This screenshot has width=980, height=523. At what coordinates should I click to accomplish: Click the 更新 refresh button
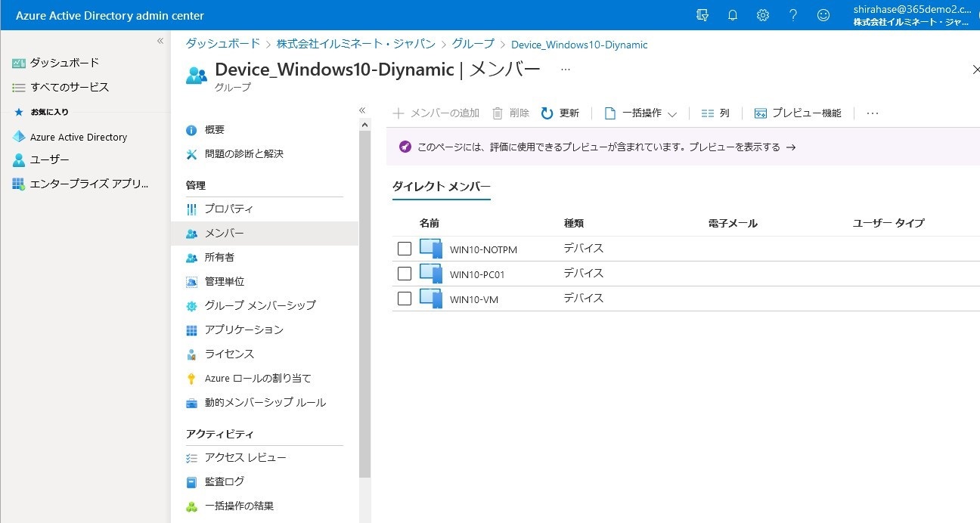point(560,113)
